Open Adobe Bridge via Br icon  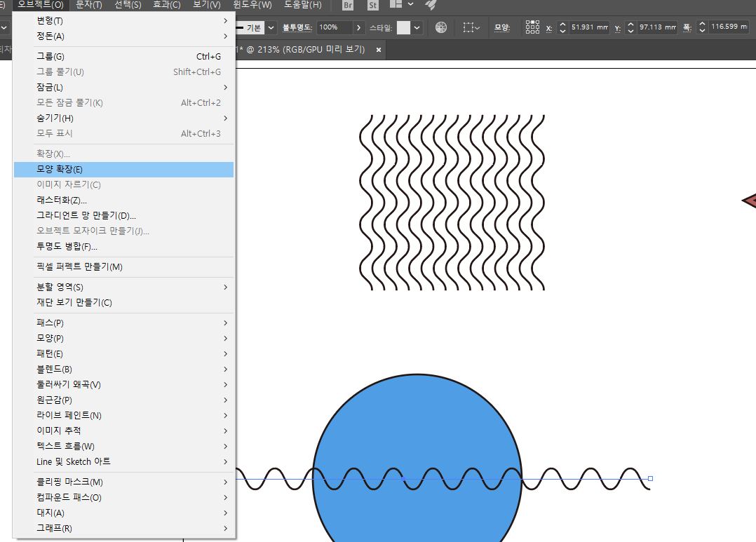[x=348, y=6]
